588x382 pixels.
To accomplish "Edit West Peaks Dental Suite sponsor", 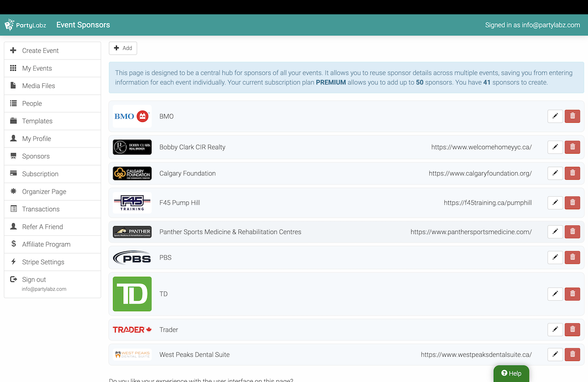I will [555, 354].
